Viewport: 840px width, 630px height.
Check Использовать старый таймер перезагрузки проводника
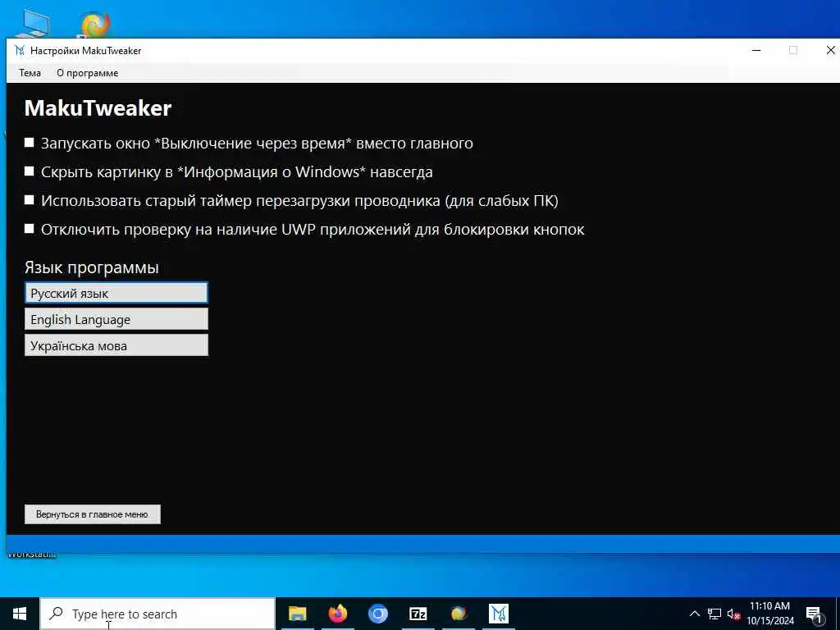coord(30,200)
